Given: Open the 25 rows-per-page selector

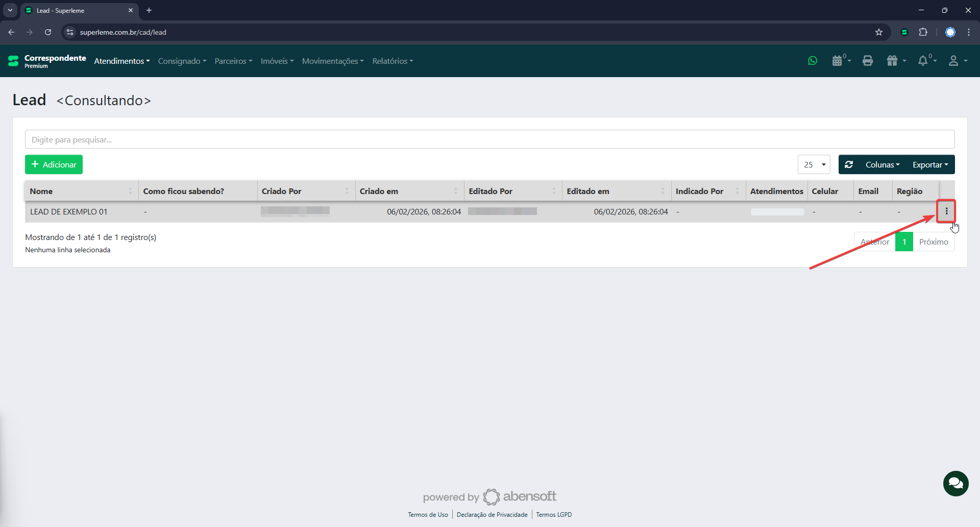Looking at the screenshot, I should pos(814,164).
